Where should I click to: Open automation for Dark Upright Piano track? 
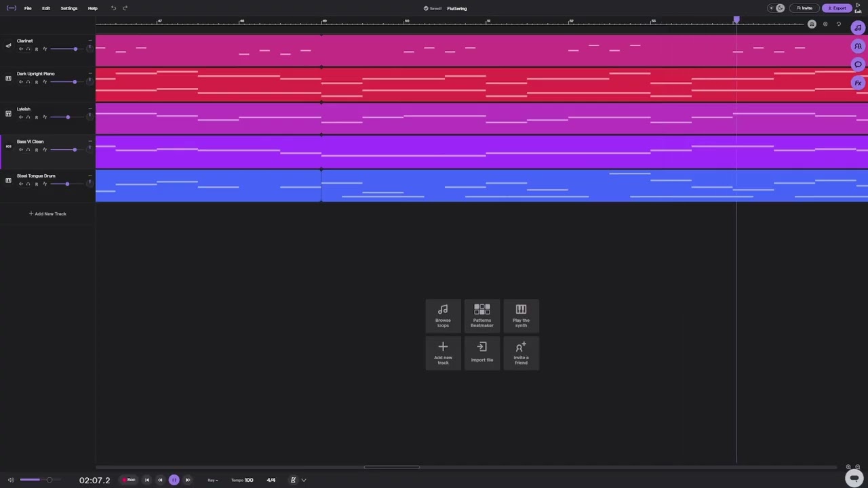point(45,82)
